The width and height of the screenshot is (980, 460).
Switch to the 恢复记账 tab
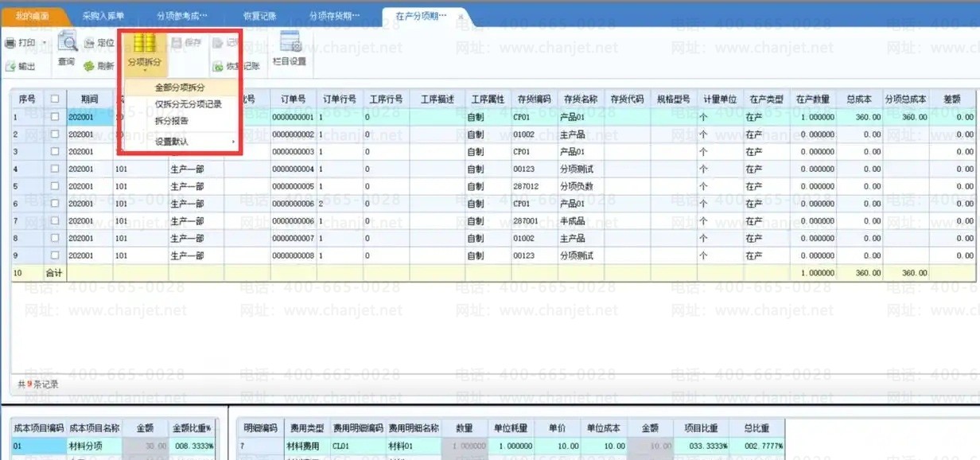pyautogui.click(x=259, y=15)
